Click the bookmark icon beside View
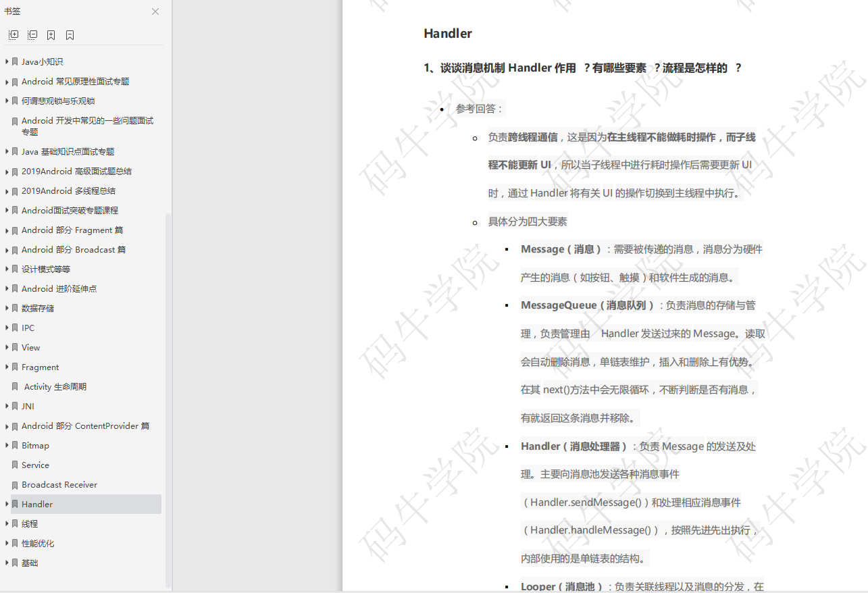 pos(15,347)
